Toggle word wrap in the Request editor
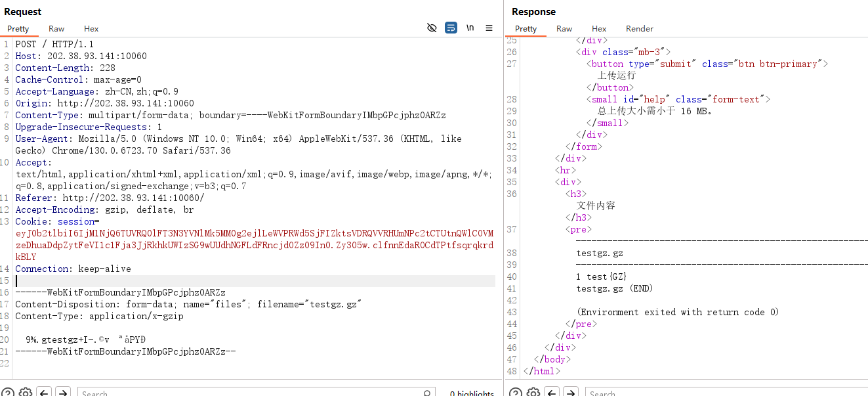The image size is (868, 396). [x=451, y=28]
